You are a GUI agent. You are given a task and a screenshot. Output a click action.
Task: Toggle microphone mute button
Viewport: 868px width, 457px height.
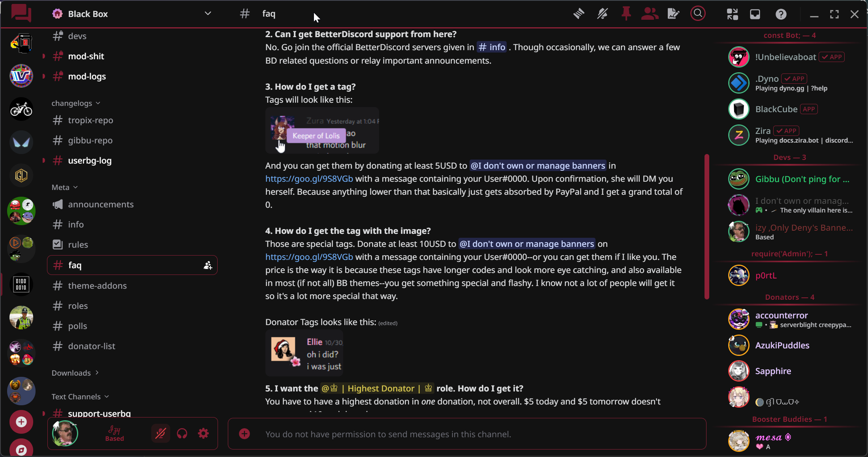tap(160, 434)
